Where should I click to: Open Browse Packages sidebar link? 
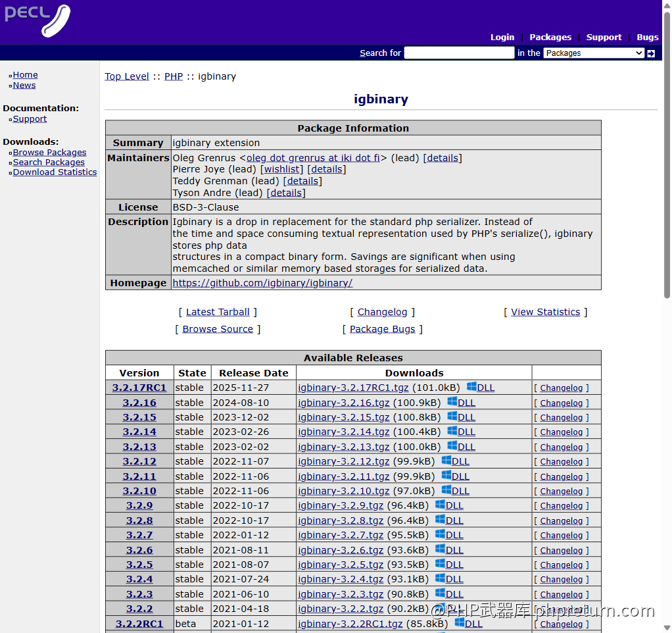(x=49, y=152)
